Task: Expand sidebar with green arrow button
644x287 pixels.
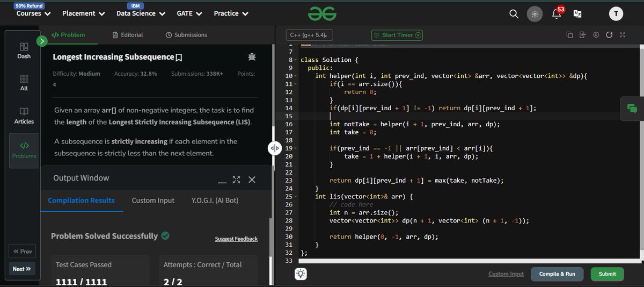Action: 42,41
